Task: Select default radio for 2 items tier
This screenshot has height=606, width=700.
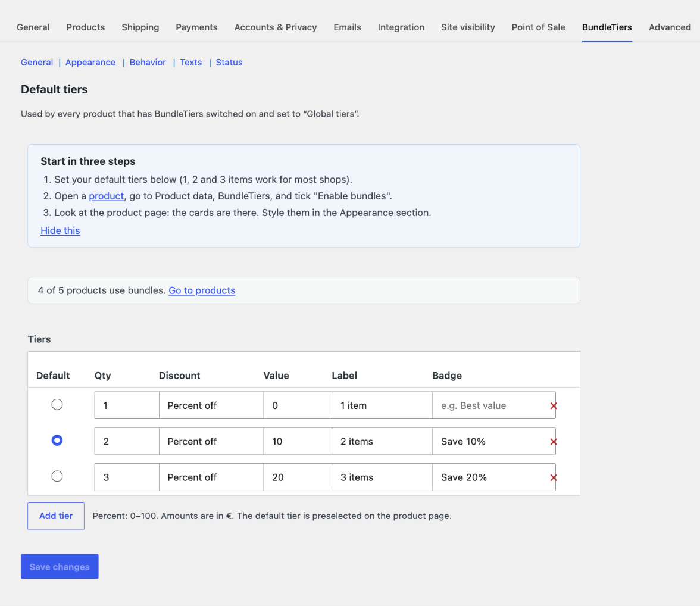Action: 57,441
